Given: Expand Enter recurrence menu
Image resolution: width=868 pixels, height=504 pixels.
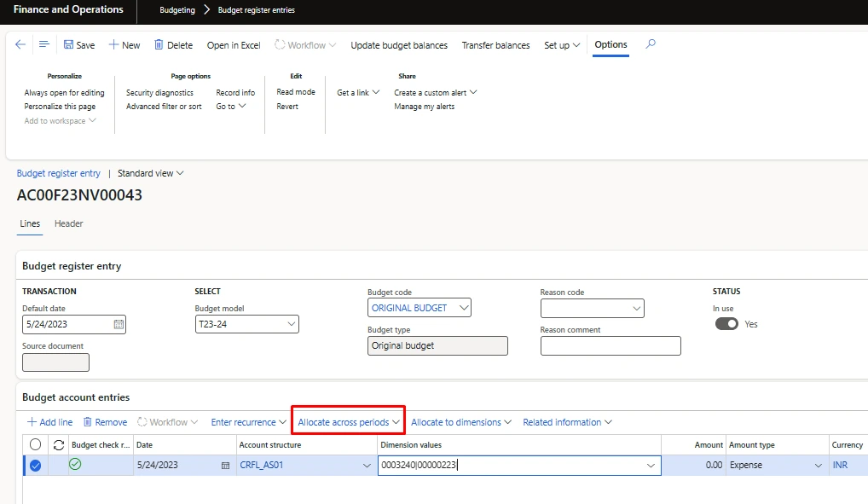Looking at the screenshot, I should 249,422.
